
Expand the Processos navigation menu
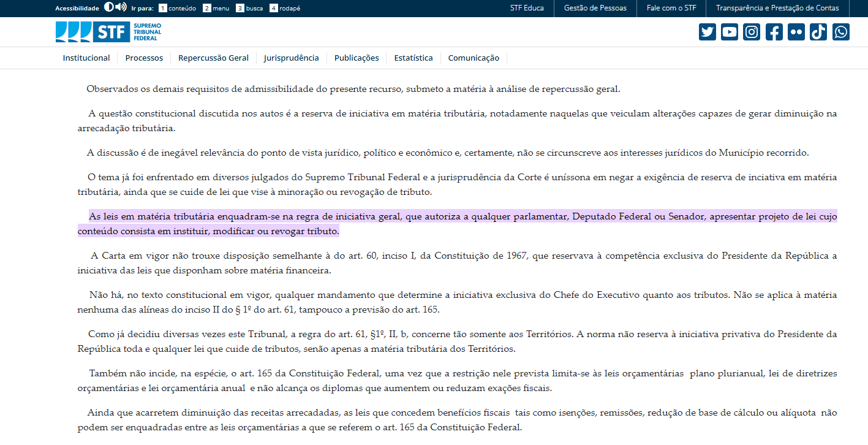[144, 58]
